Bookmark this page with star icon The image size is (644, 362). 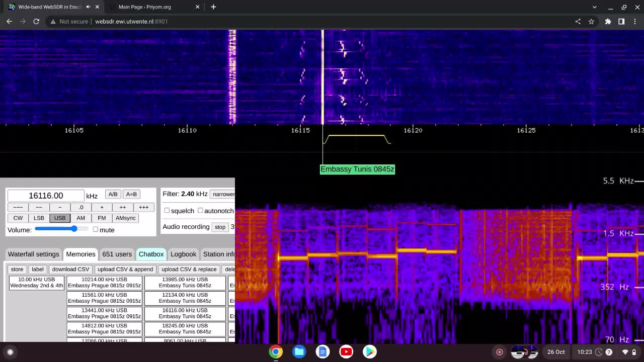coord(591,22)
